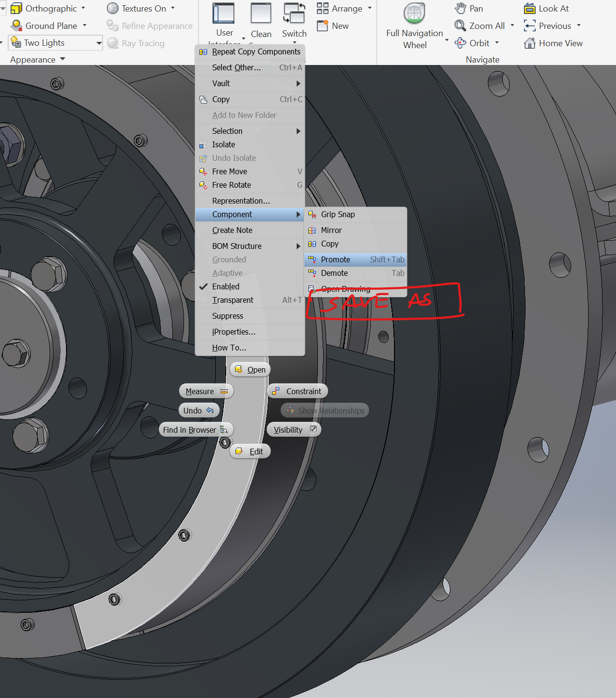This screenshot has width=616, height=698.
Task: Click the Constraint marking-menu button
Action: tap(298, 391)
